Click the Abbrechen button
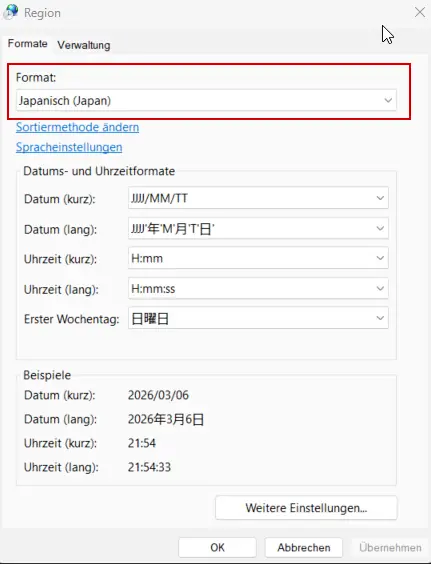Image resolution: width=431 pixels, height=564 pixels. point(304,547)
